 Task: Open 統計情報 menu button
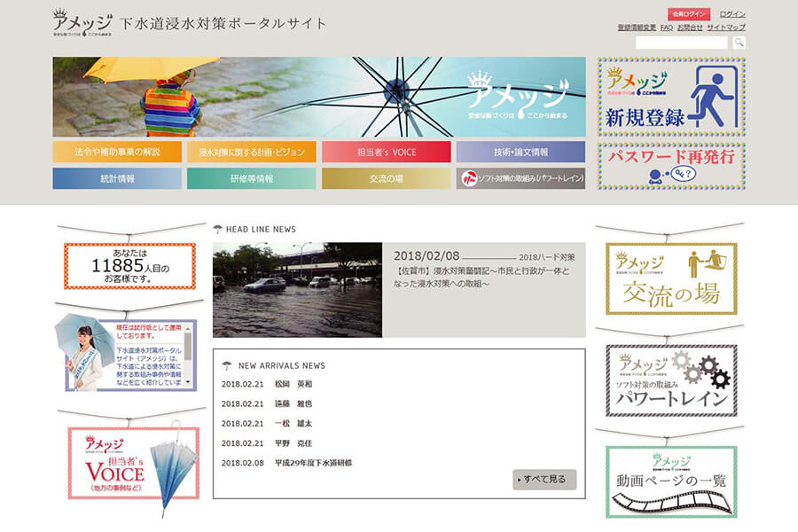[117, 179]
